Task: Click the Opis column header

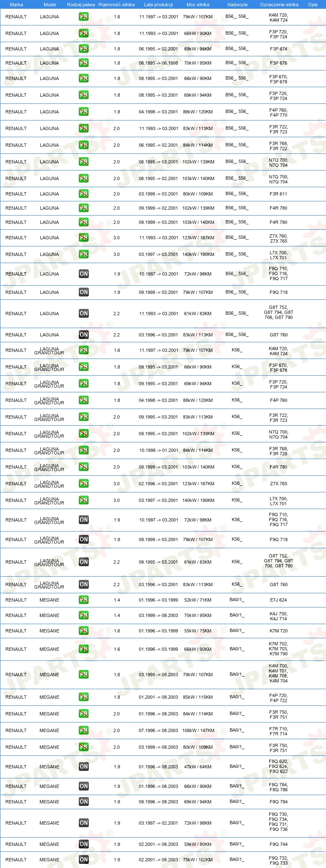Action: [x=313, y=5]
